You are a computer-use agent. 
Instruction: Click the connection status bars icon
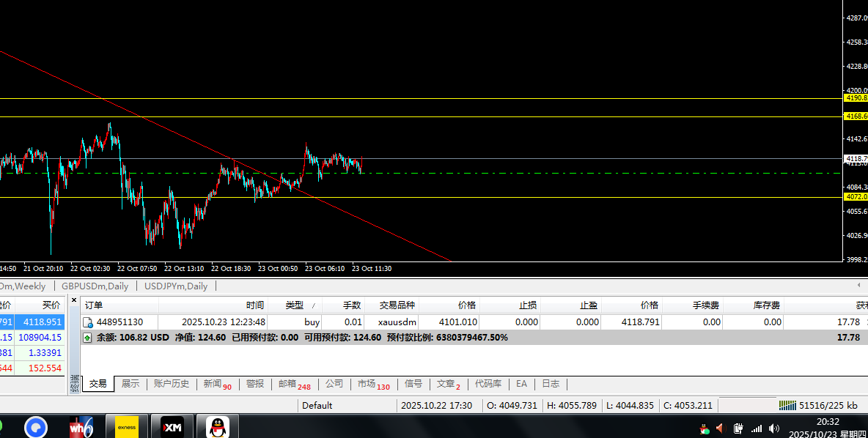[787, 405]
